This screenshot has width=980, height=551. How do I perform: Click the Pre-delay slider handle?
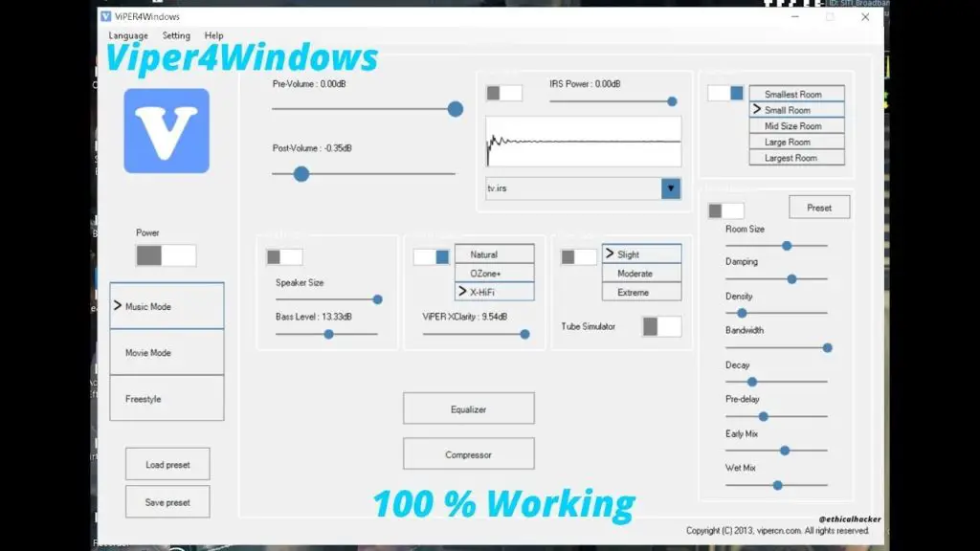click(x=763, y=416)
